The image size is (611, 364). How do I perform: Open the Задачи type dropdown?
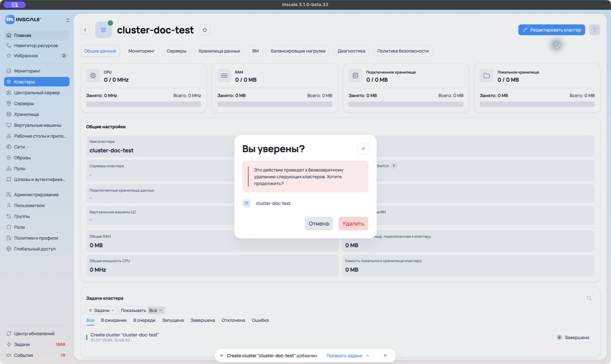pyautogui.click(x=101, y=310)
